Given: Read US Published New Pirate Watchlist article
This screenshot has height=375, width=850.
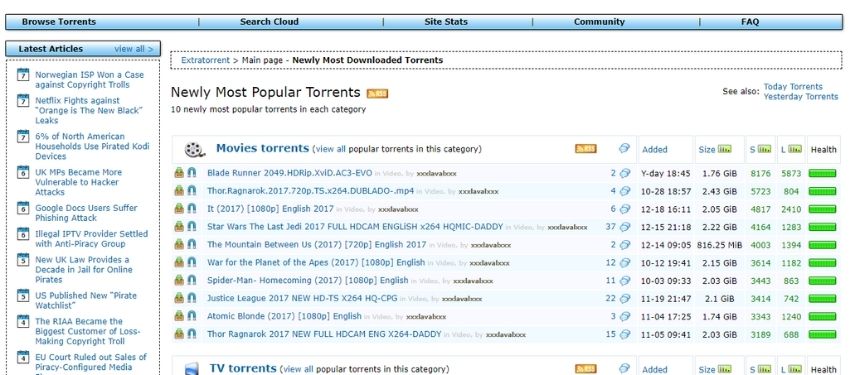Looking at the screenshot, I should coord(86,301).
